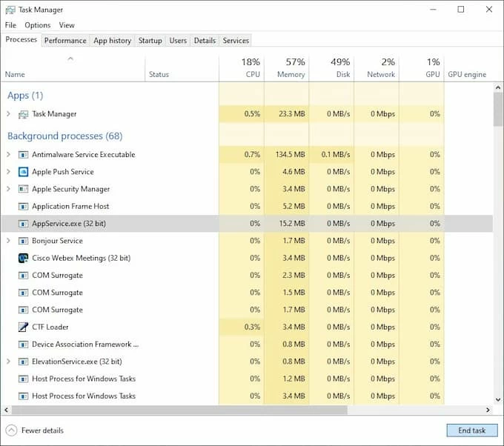The image size is (504, 446).
Task: Open the Options menu
Action: click(37, 25)
